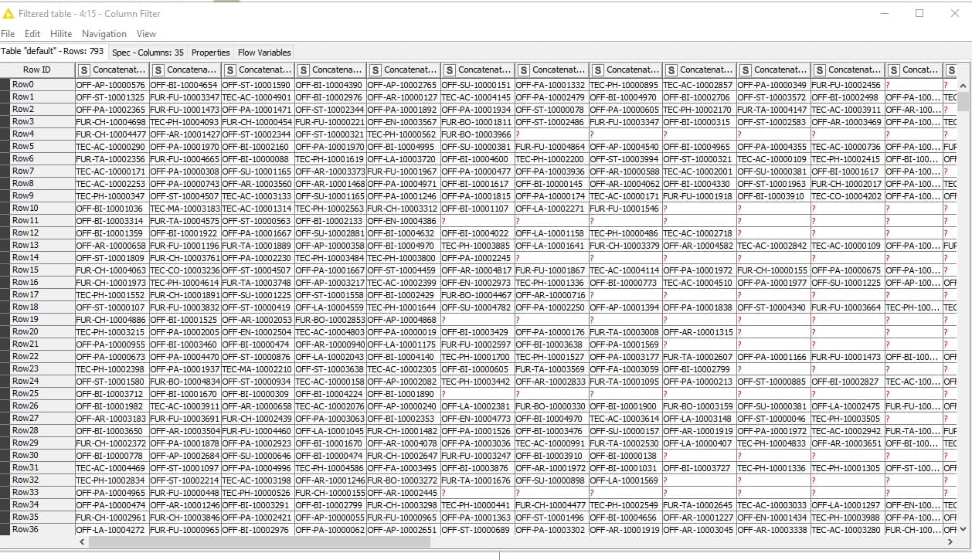Open the Hilite menu

[61, 34]
